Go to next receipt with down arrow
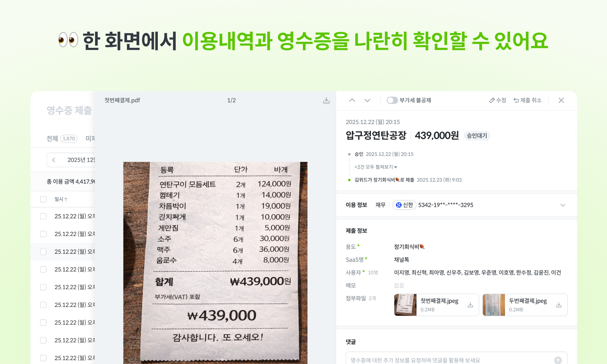 (368, 100)
